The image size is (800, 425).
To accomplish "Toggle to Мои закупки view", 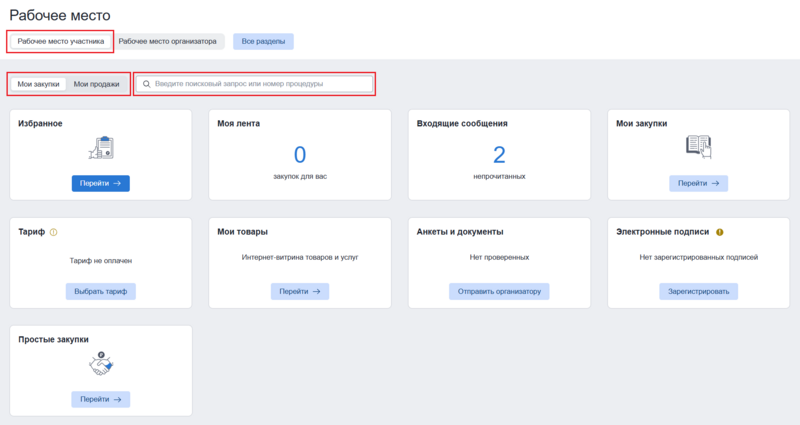I will pos(38,84).
